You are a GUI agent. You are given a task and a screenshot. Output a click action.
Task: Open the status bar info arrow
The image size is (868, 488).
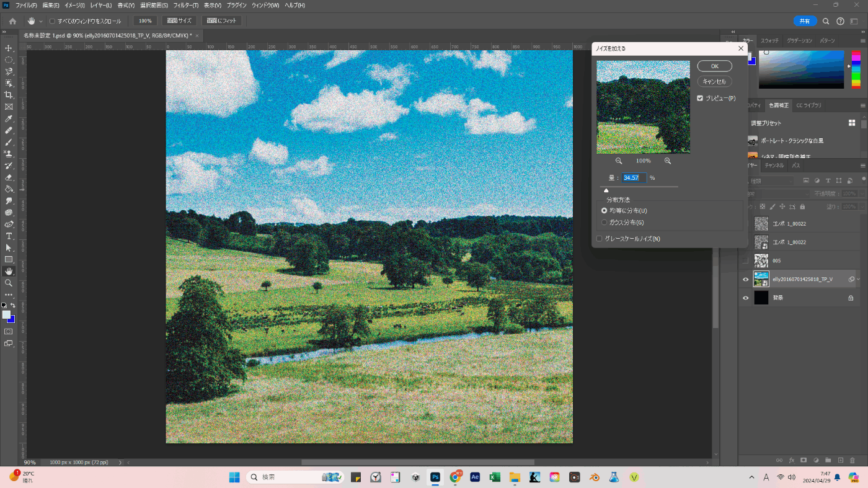120,463
